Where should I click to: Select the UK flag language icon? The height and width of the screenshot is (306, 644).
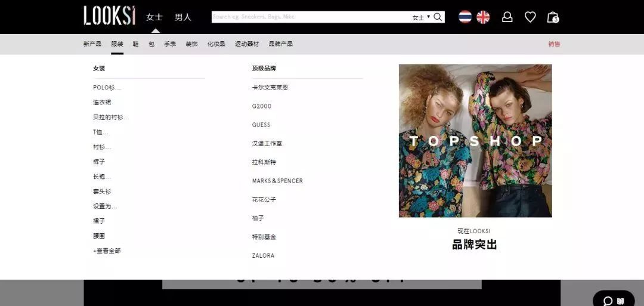[x=483, y=17]
